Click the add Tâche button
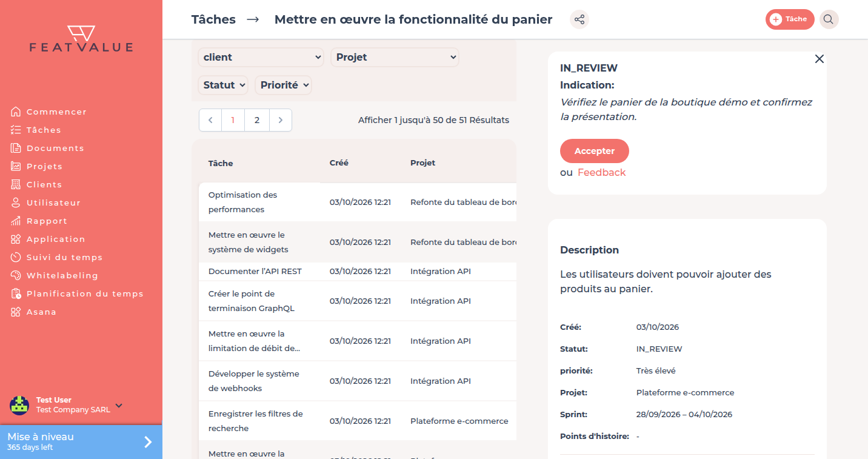 [790, 19]
